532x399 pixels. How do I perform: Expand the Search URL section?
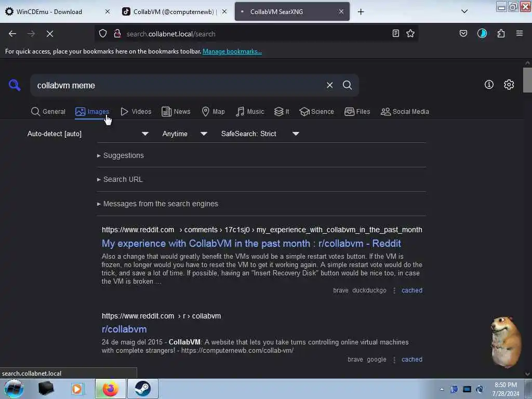[120, 179]
